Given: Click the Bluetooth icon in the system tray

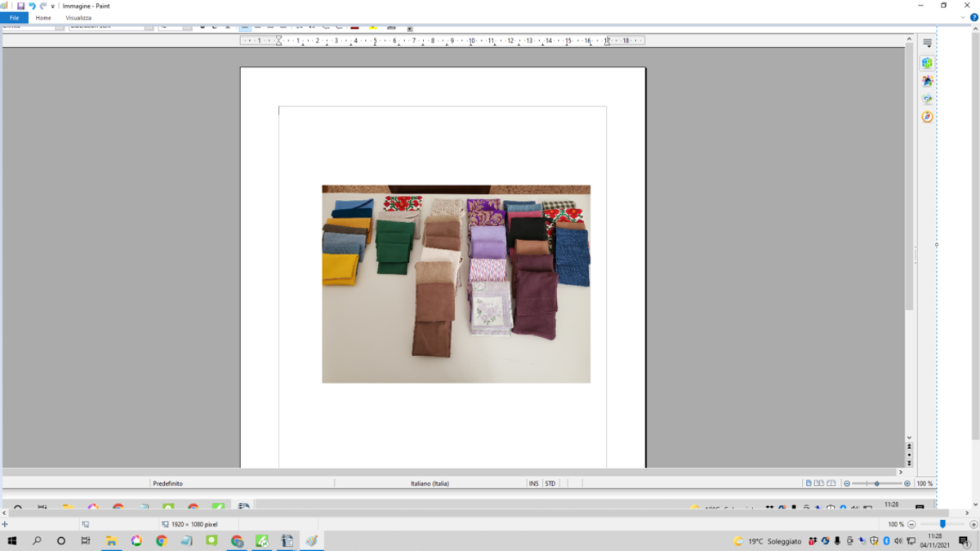Looking at the screenshot, I should point(887,540).
